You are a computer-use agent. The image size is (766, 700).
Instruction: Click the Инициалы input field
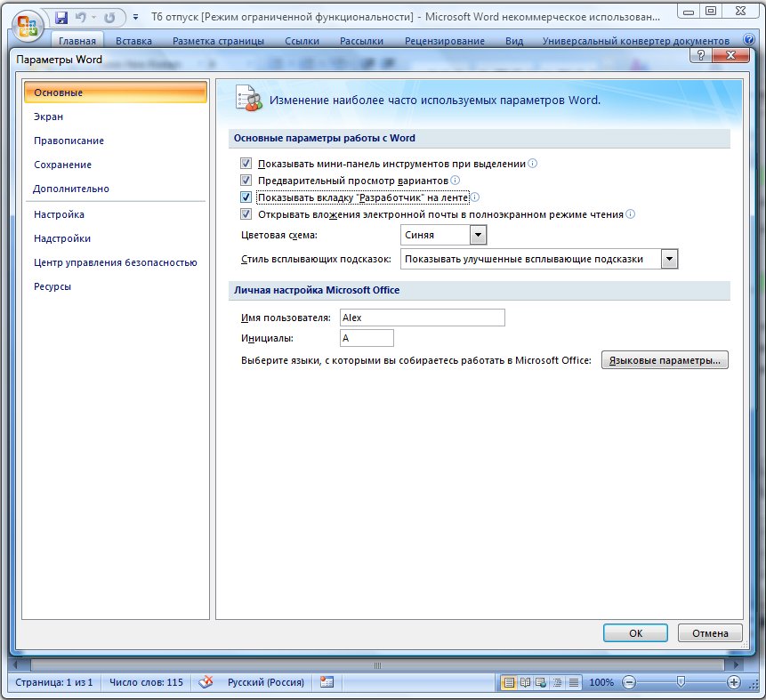[367, 338]
